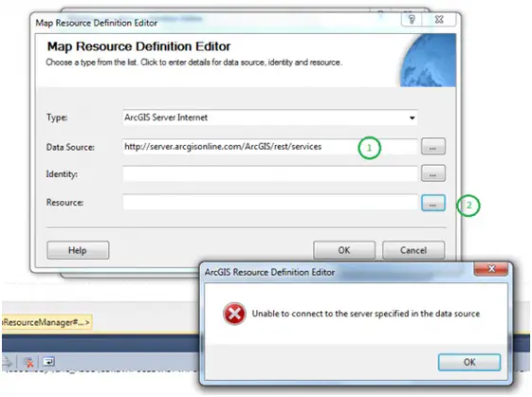
Task: Click the globe image in the dialog header
Action: (x=428, y=60)
